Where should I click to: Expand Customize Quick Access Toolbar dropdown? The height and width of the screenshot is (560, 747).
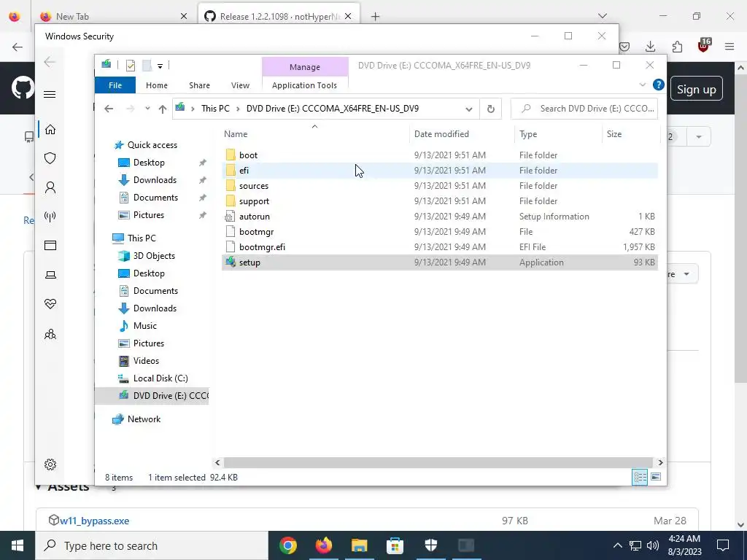(x=160, y=66)
